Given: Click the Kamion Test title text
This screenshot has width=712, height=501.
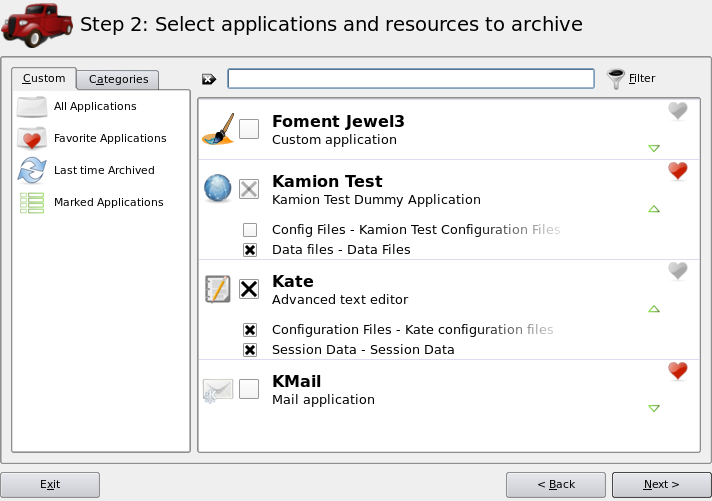Looking at the screenshot, I should 327,181.
